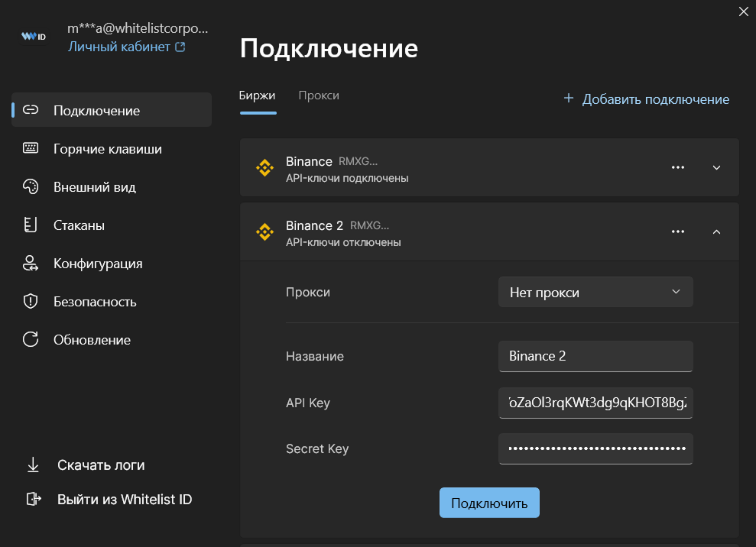
Task: Open the Безопасность shield section
Action: click(x=95, y=302)
